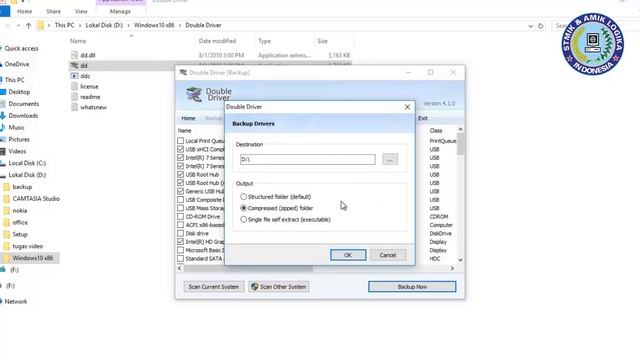This screenshot has width=640, height=360.
Task: Click Exit in Double Driver toolbar
Action: (423, 118)
